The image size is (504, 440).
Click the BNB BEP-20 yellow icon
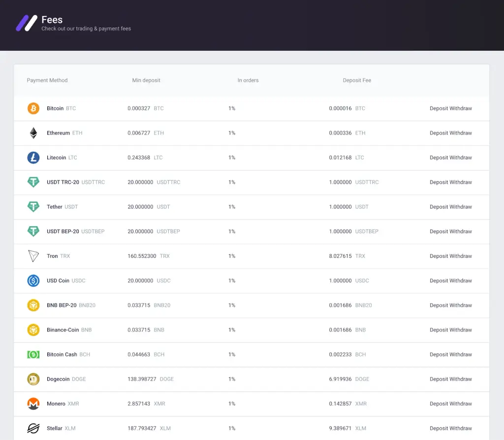click(33, 305)
